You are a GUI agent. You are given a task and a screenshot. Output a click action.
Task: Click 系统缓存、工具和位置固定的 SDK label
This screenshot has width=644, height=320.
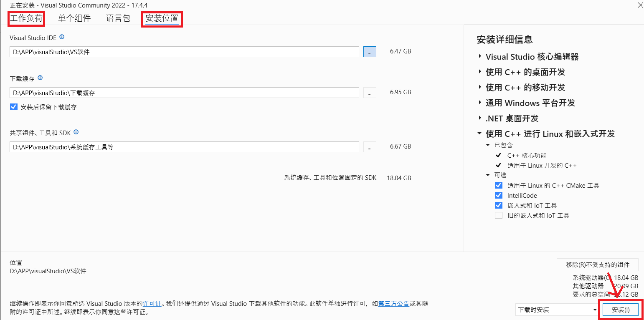[x=330, y=178]
